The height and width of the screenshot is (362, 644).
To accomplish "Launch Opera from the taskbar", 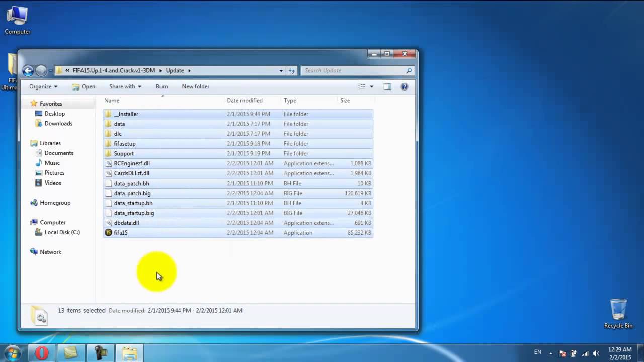I will (42, 353).
